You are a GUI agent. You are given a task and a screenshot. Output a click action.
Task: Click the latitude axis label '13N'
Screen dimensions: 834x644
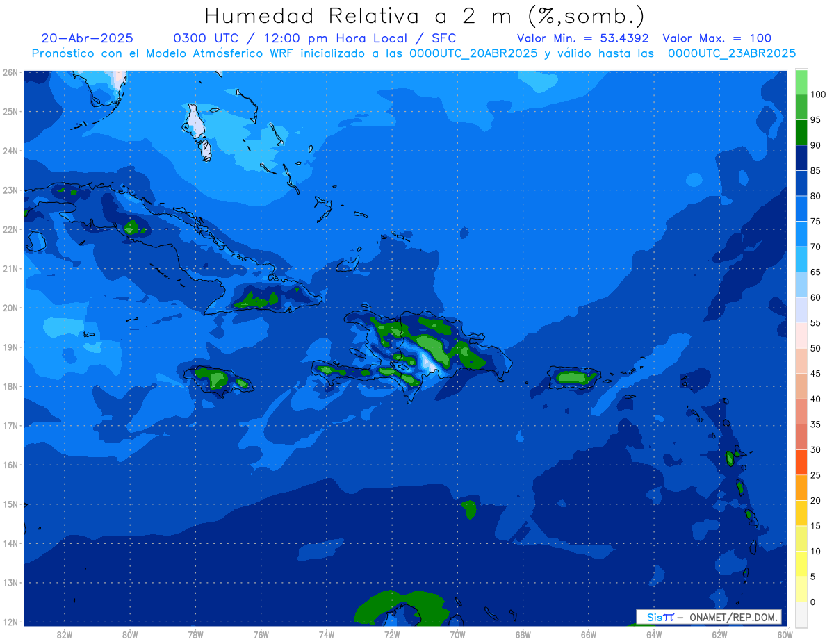(10, 583)
